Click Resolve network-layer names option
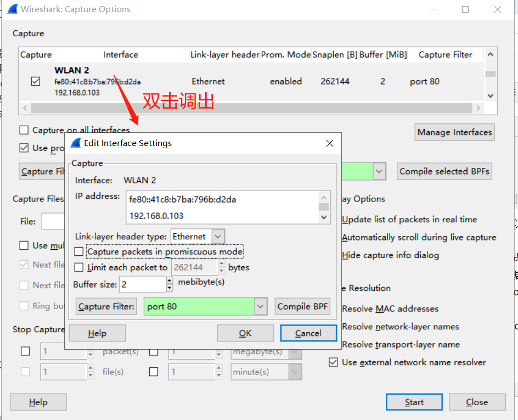 (401, 327)
